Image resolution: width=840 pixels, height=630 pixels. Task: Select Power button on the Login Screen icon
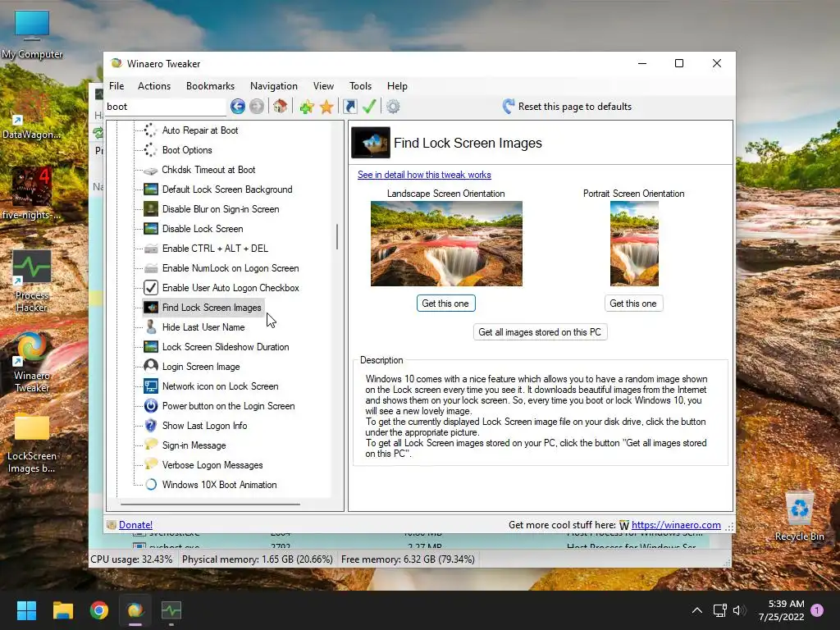151,406
